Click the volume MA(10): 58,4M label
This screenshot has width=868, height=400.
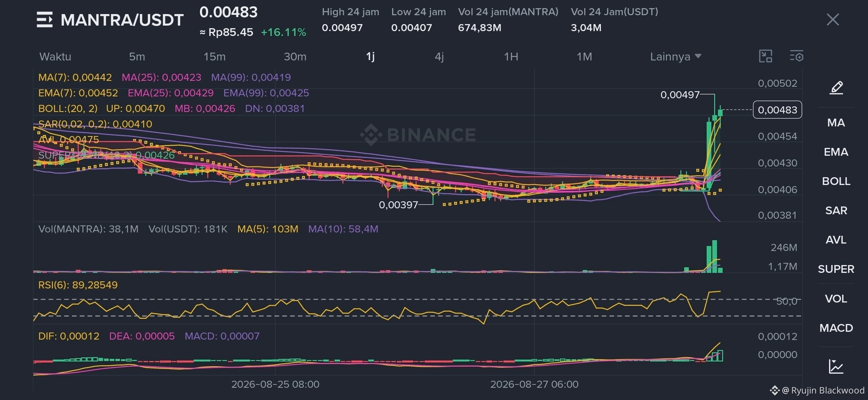343,229
